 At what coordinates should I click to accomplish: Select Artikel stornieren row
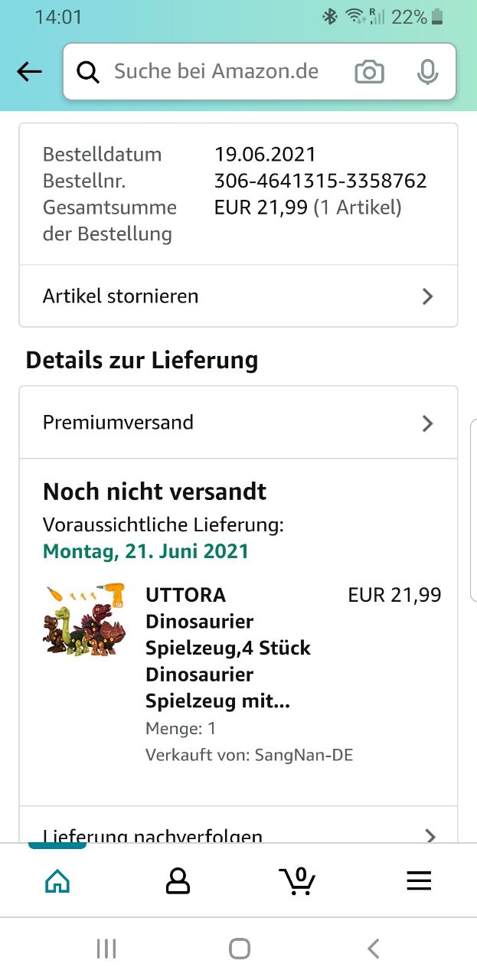coord(121,296)
